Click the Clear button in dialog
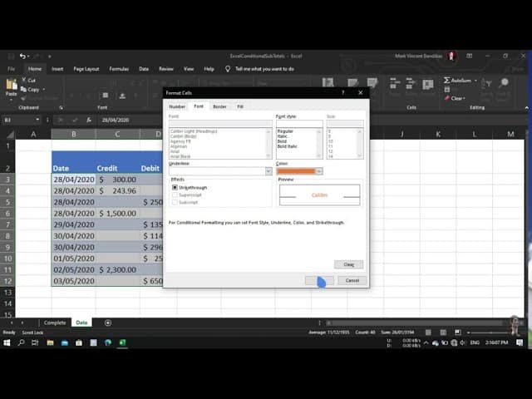The image size is (532, 399). pyautogui.click(x=349, y=264)
